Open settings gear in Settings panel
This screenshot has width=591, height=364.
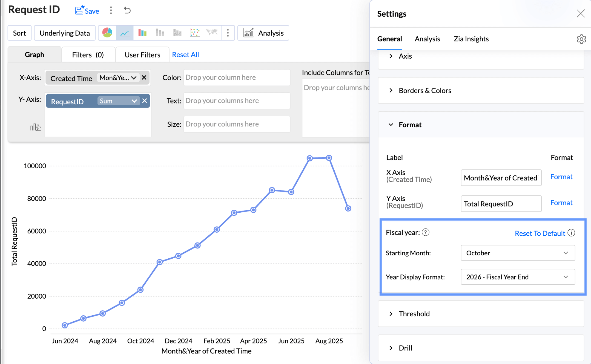tap(581, 39)
